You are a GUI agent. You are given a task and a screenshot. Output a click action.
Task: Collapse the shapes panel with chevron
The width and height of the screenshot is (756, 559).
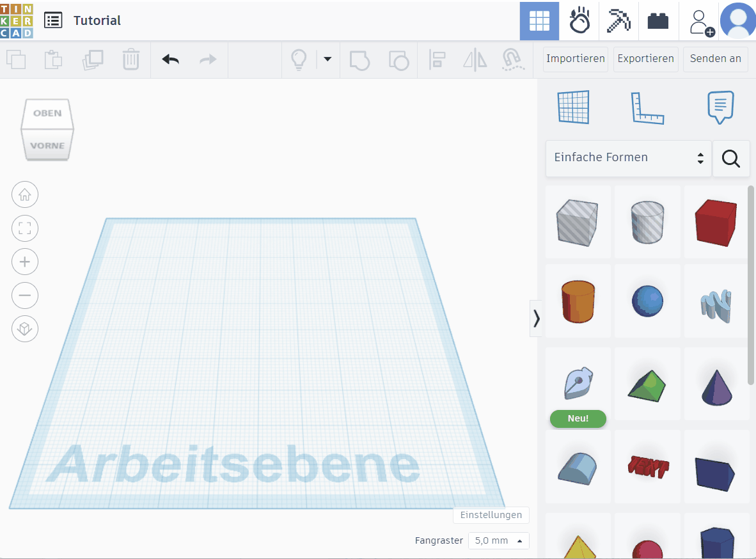coord(536,319)
